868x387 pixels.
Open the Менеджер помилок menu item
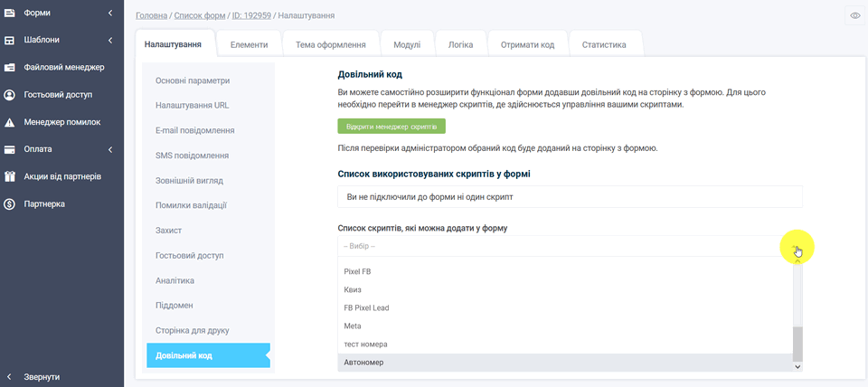62,122
